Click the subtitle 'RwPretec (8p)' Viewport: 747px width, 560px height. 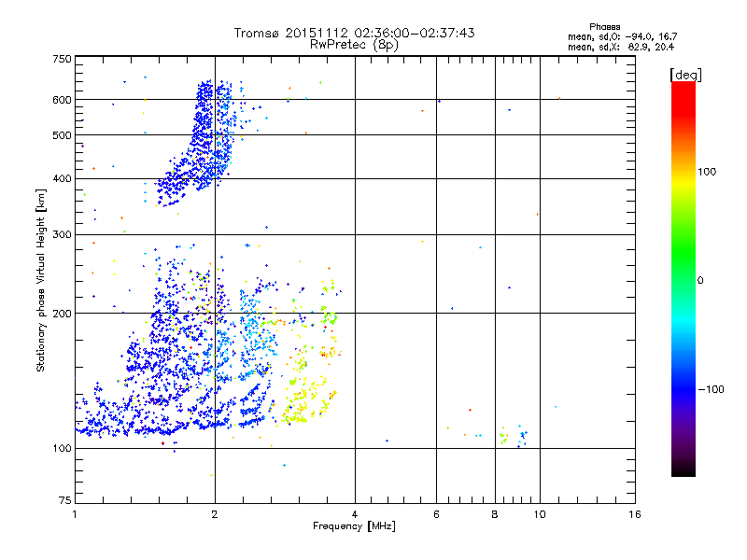[354, 45]
